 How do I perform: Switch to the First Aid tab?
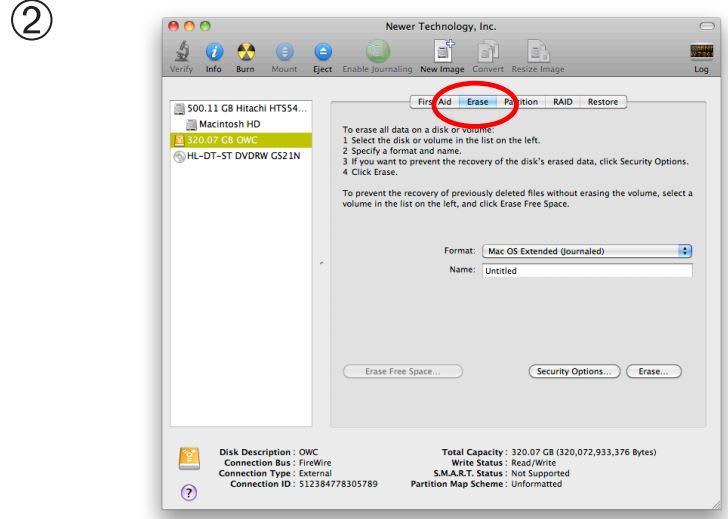(x=435, y=102)
